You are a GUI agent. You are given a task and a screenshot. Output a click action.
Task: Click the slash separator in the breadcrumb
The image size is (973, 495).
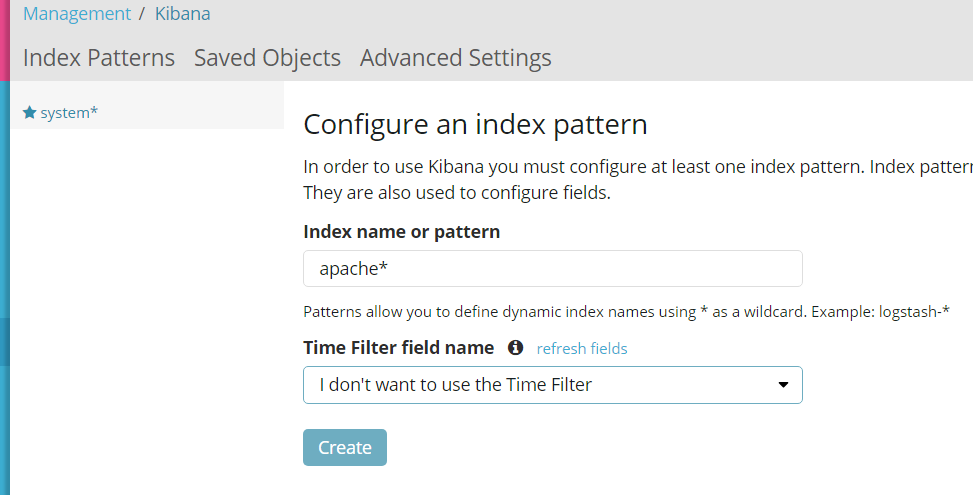[x=143, y=14]
